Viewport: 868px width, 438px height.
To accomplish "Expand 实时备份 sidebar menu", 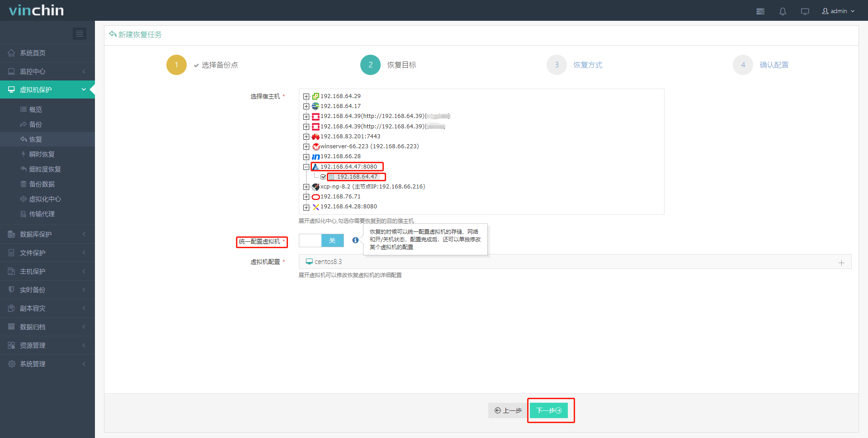I will coord(47,290).
